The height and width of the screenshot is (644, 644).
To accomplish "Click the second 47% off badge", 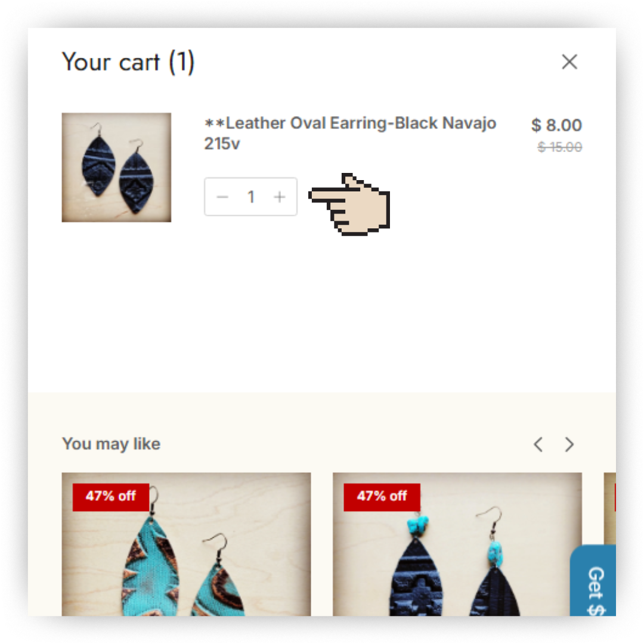I will pyautogui.click(x=382, y=497).
